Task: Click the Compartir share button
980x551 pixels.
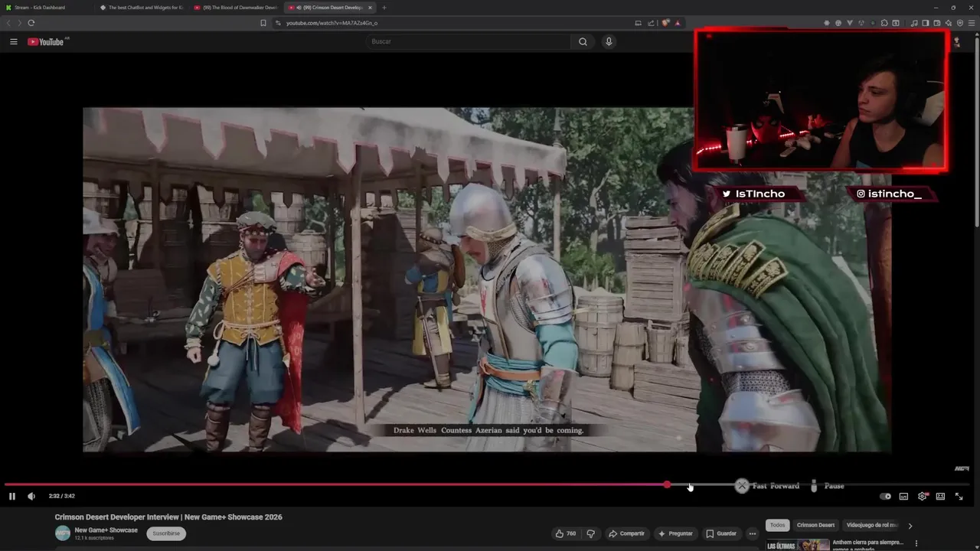Action: pos(626,533)
